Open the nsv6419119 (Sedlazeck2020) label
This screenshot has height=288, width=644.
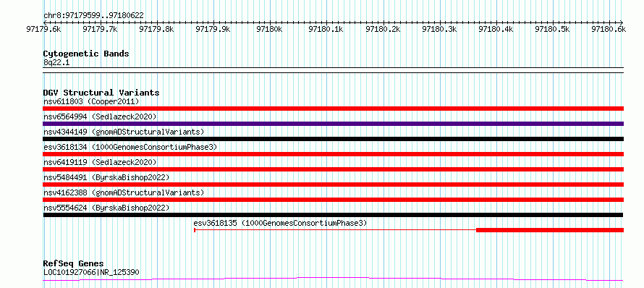tap(100, 162)
